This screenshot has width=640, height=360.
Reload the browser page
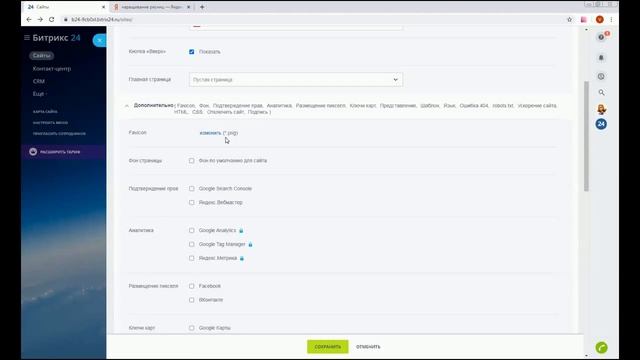click(x=51, y=19)
